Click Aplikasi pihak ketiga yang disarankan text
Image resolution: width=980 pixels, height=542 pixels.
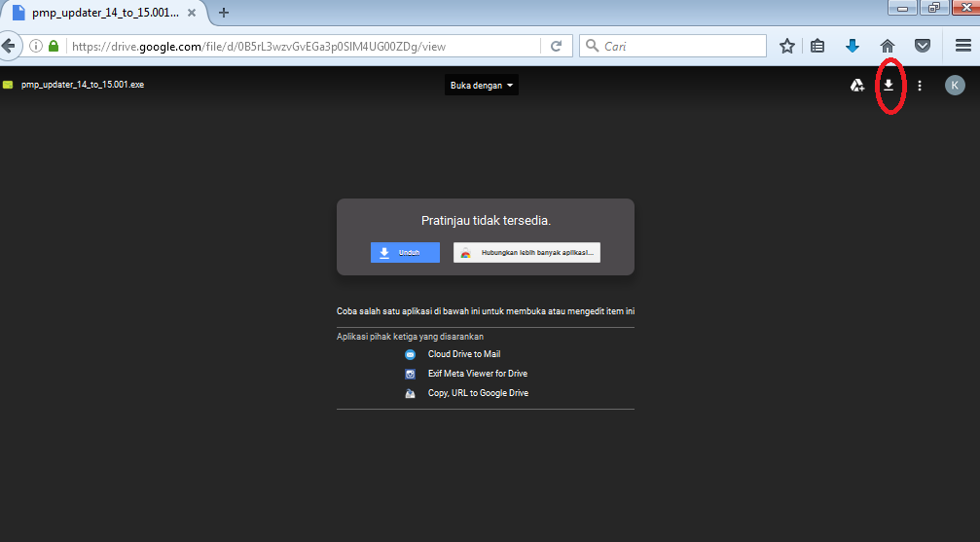pos(410,337)
